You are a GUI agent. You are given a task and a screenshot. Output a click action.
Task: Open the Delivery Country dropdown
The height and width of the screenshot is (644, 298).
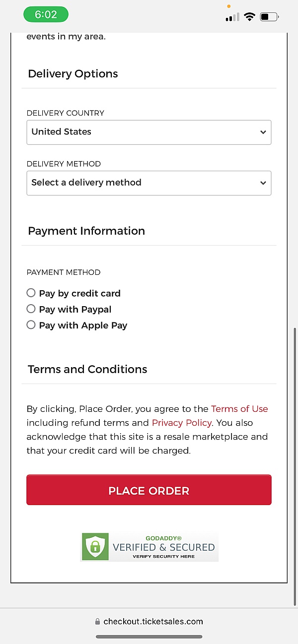coord(149,132)
